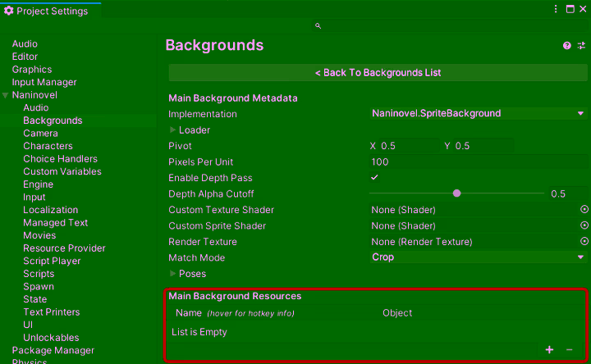Open the Implementation dropdown
This screenshot has height=364, width=591.
pyautogui.click(x=477, y=114)
